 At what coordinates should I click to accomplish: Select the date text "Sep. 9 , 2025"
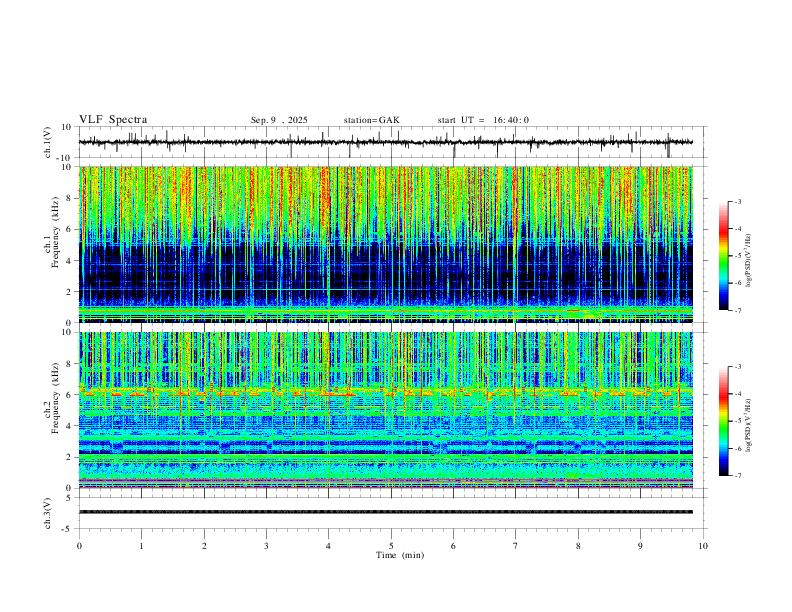tap(279, 120)
